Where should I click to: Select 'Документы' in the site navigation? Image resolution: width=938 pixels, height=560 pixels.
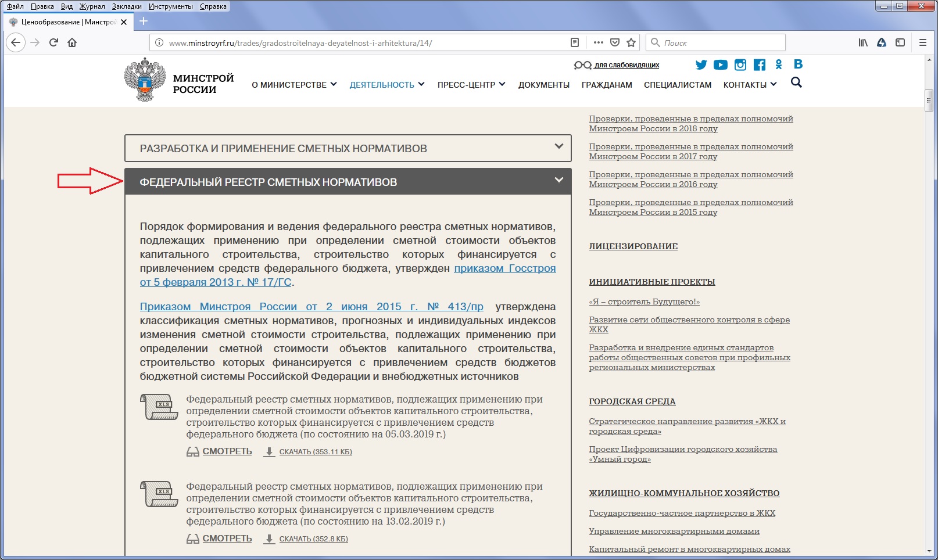tap(543, 85)
